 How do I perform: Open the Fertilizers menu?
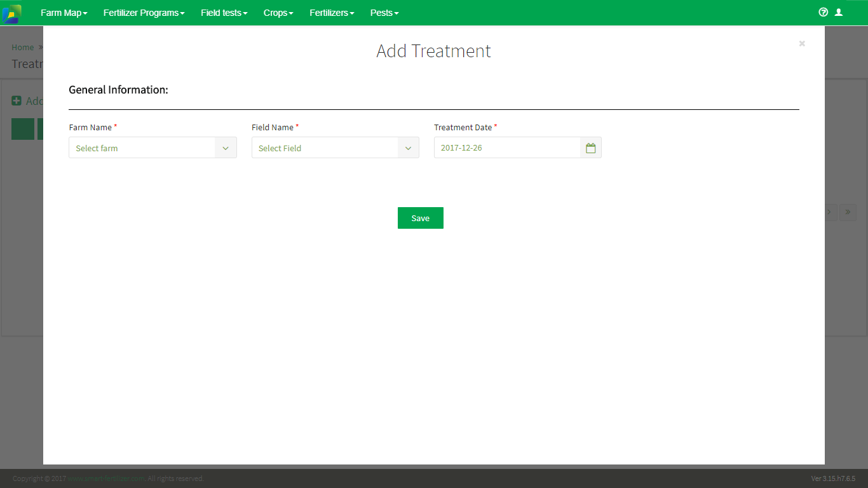pyautogui.click(x=332, y=13)
